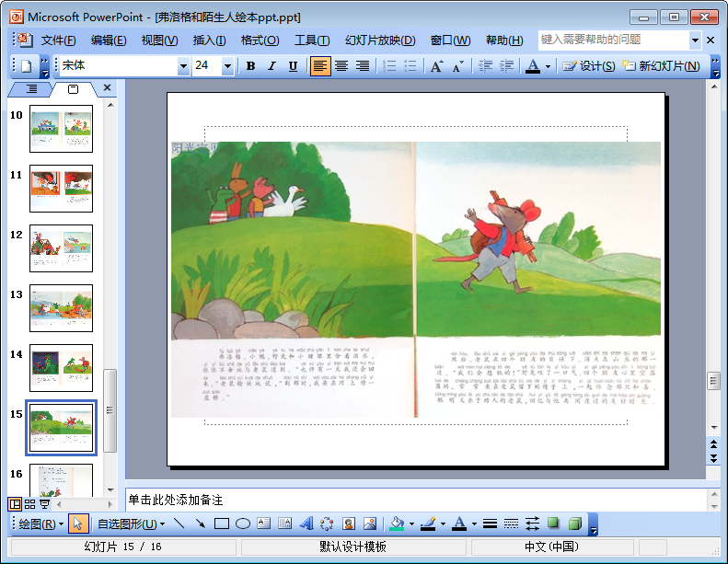Click the font color swatch in drawing toolbar
The height and width of the screenshot is (564, 728).
pos(459,524)
